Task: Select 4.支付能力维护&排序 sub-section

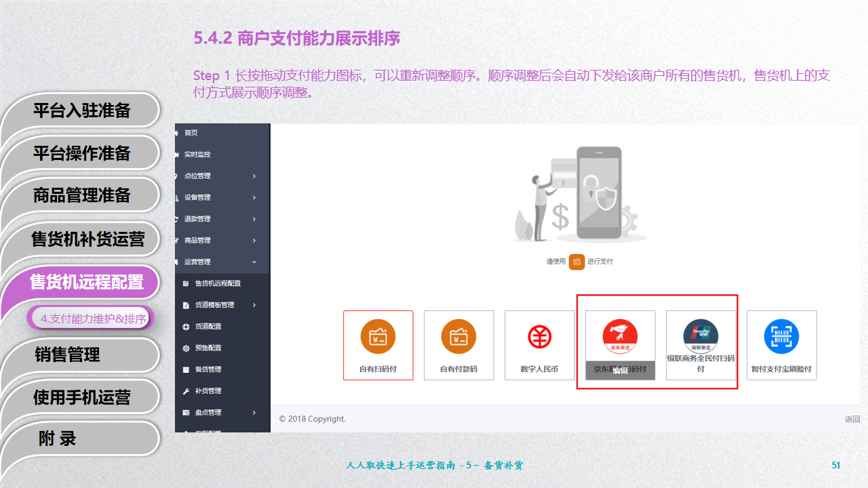Action: point(93,319)
